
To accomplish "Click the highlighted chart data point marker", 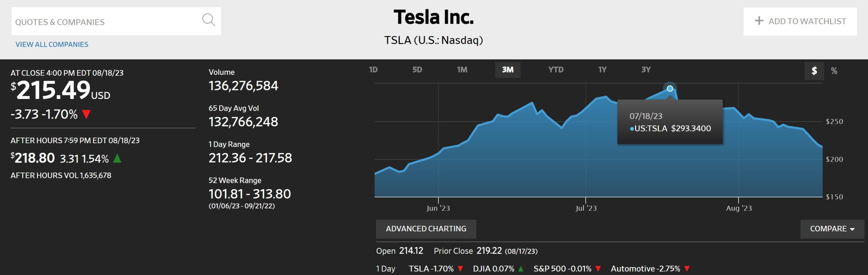I will (x=670, y=89).
